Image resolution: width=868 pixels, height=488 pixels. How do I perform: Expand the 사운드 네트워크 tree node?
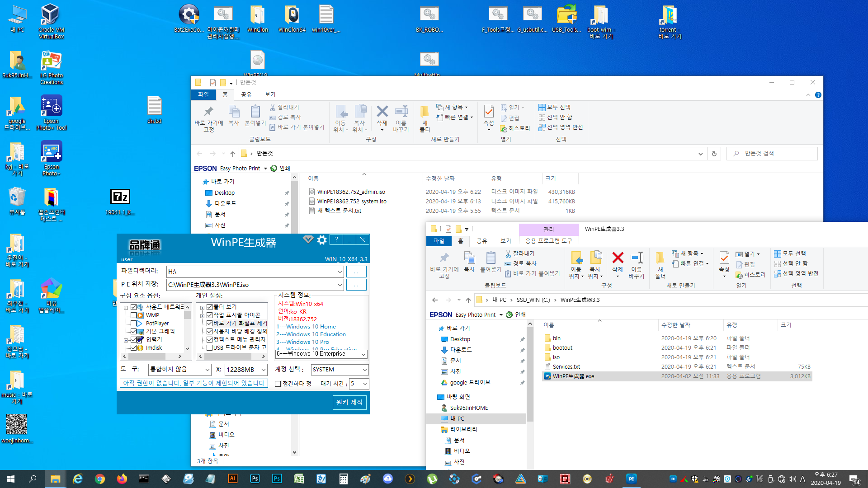pos(126,307)
